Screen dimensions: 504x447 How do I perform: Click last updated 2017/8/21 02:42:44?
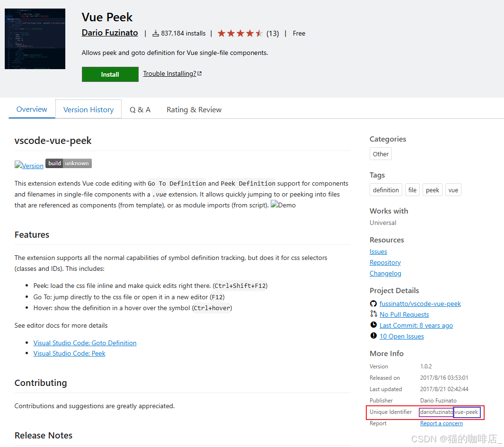(x=444, y=389)
